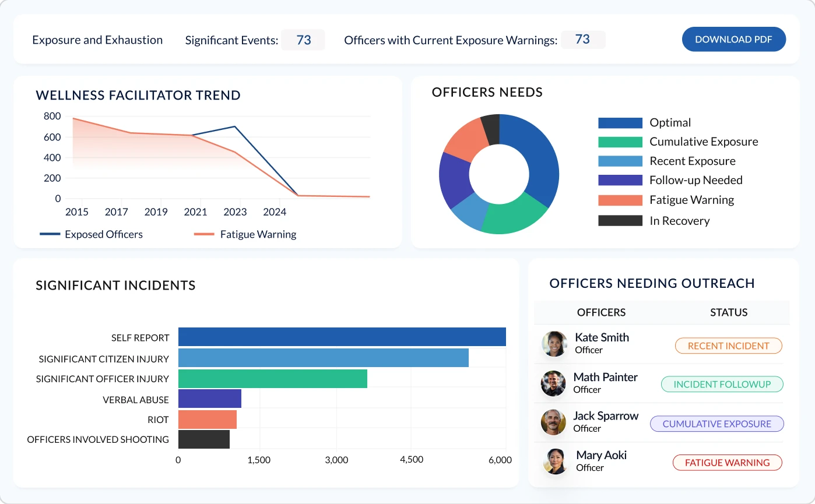This screenshot has width=815, height=504.
Task: Click the Exposure and Exhaustion title
Action: click(97, 40)
